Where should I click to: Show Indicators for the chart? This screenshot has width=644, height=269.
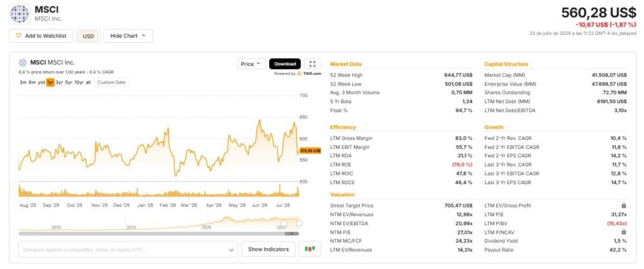[268, 250]
